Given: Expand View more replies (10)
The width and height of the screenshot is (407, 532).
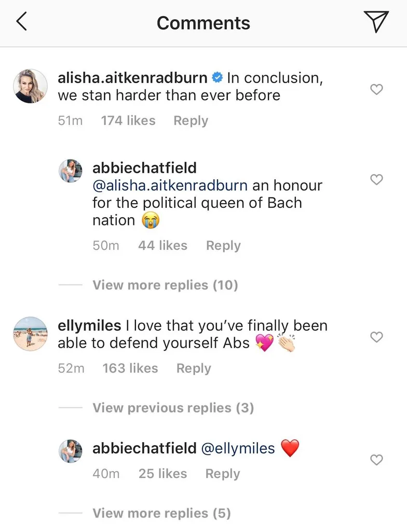Looking at the screenshot, I should click(x=165, y=285).
